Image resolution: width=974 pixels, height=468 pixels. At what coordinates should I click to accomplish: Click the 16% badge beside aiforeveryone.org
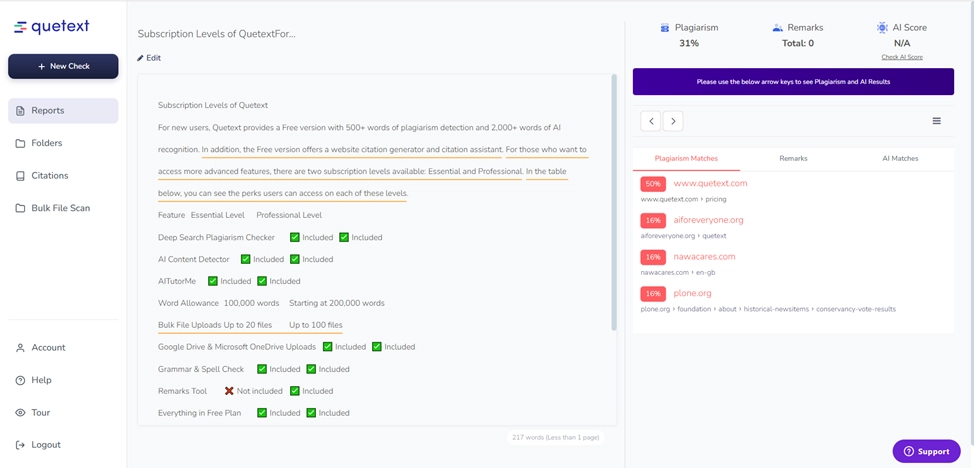[653, 221]
